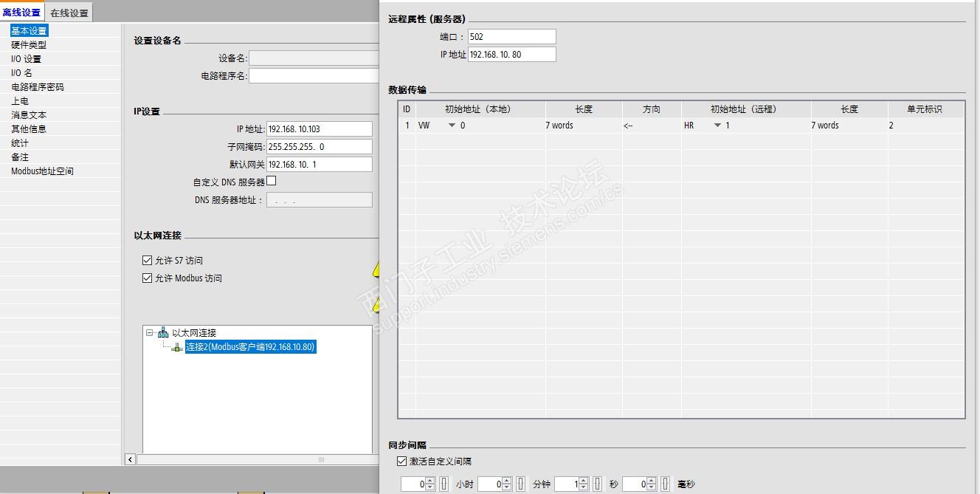Click the IP 地址 field 192.168.10.103
This screenshot has width=980, height=494.
click(x=319, y=129)
